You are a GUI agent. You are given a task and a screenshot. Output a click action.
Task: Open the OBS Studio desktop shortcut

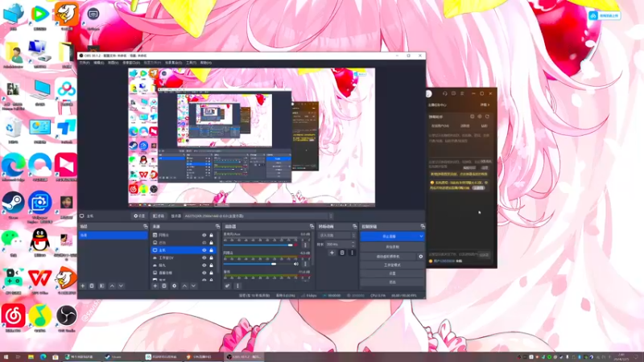point(67,318)
